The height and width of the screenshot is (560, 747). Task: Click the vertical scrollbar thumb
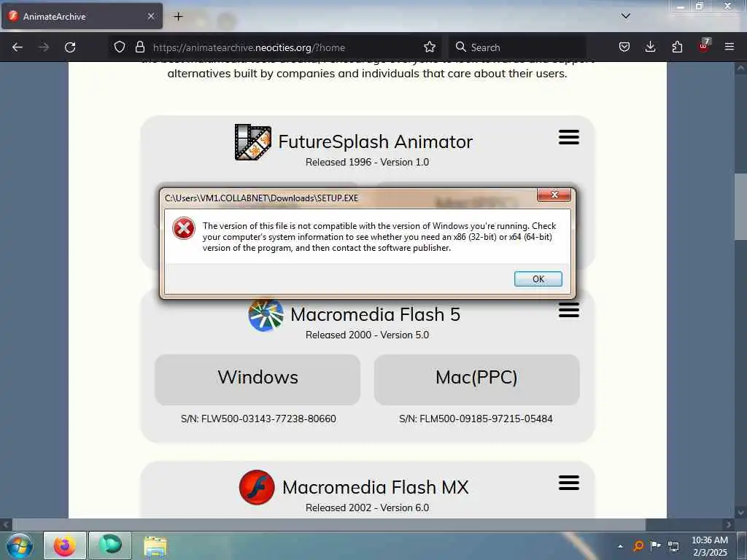coord(740,206)
